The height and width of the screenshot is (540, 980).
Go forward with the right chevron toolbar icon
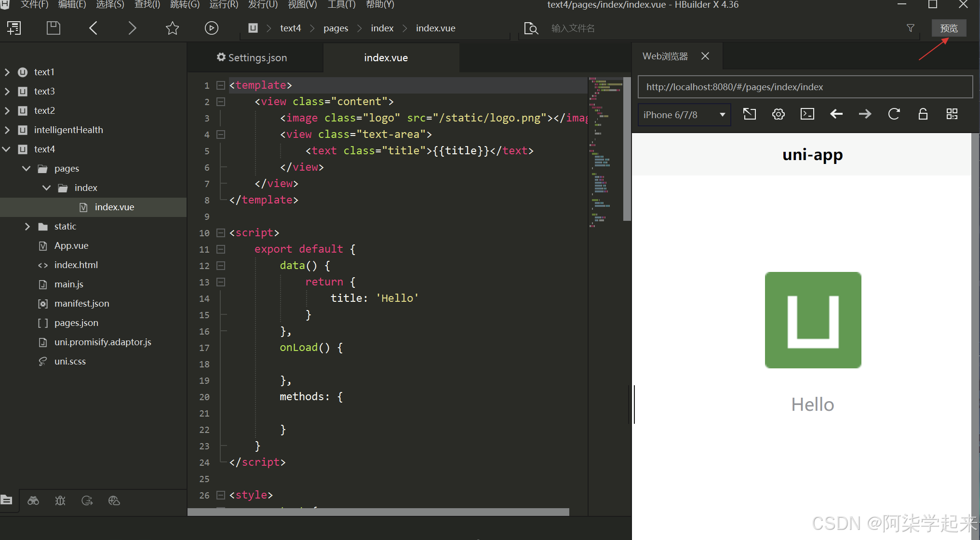tap(132, 28)
